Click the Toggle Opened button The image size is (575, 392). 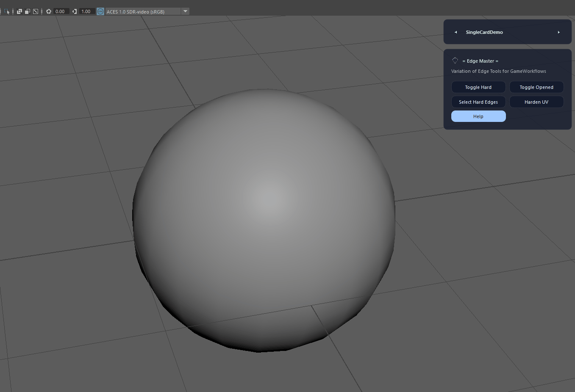coord(536,87)
